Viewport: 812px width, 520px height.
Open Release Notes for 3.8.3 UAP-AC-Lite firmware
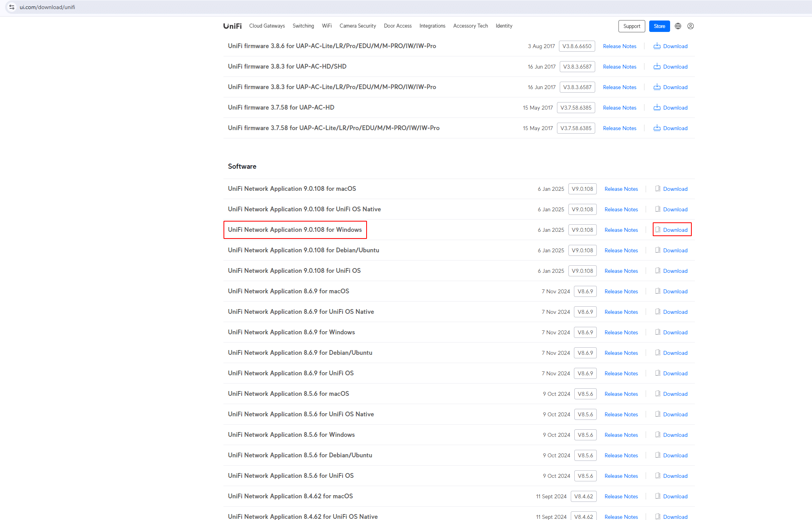point(620,87)
